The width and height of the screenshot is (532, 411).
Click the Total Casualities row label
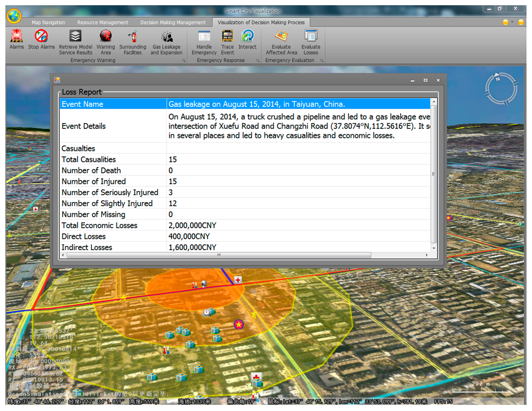(89, 159)
